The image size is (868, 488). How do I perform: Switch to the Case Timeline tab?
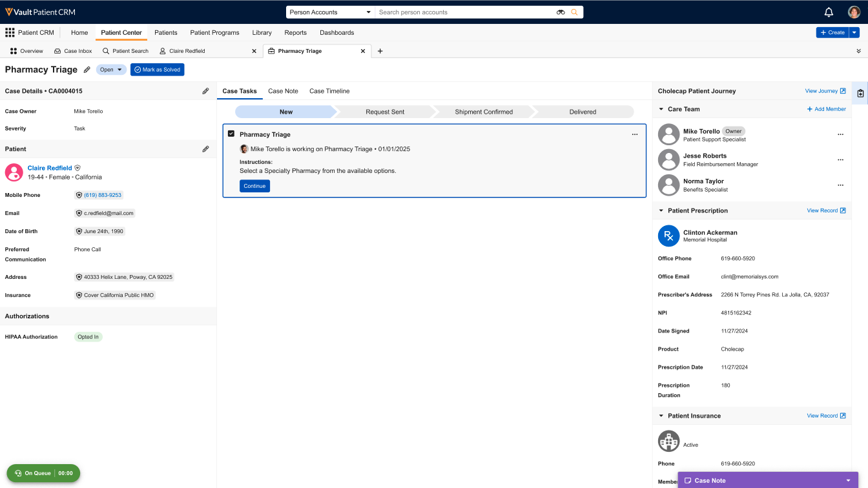point(329,91)
